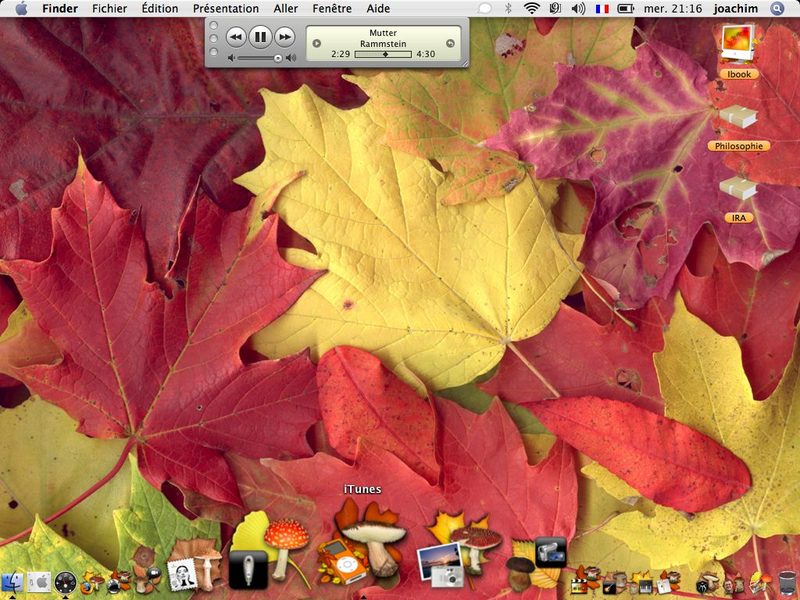Image resolution: width=800 pixels, height=600 pixels.
Task: Open iTunes orange iPod icon in Dock
Action: pyautogui.click(x=343, y=563)
